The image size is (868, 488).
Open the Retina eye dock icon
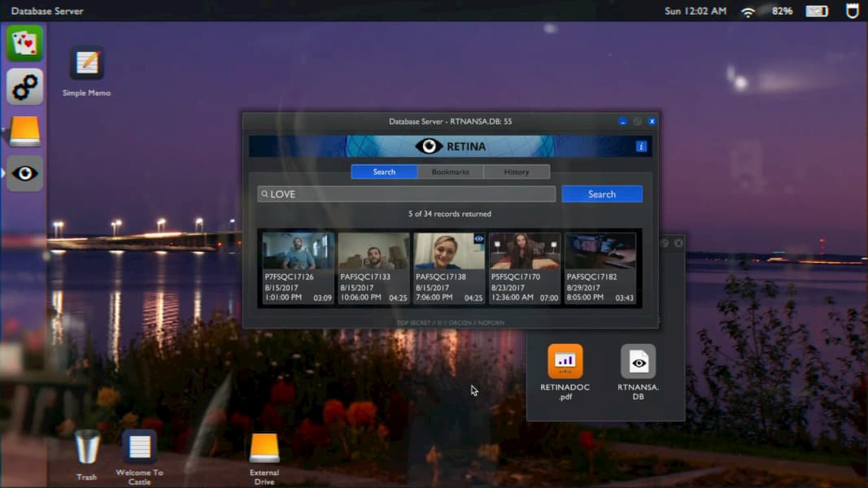click(25, 174)
